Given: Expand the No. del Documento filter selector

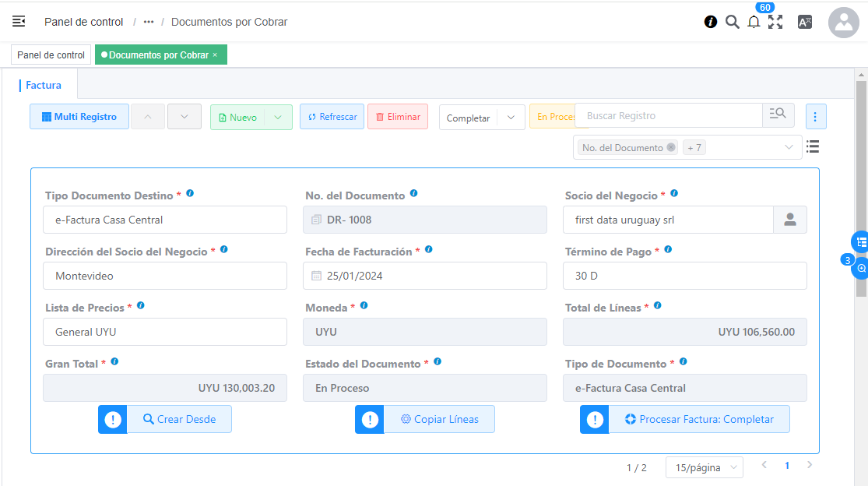Looking at the screenshot, I should pyautogui.click(x=789, y=147).
